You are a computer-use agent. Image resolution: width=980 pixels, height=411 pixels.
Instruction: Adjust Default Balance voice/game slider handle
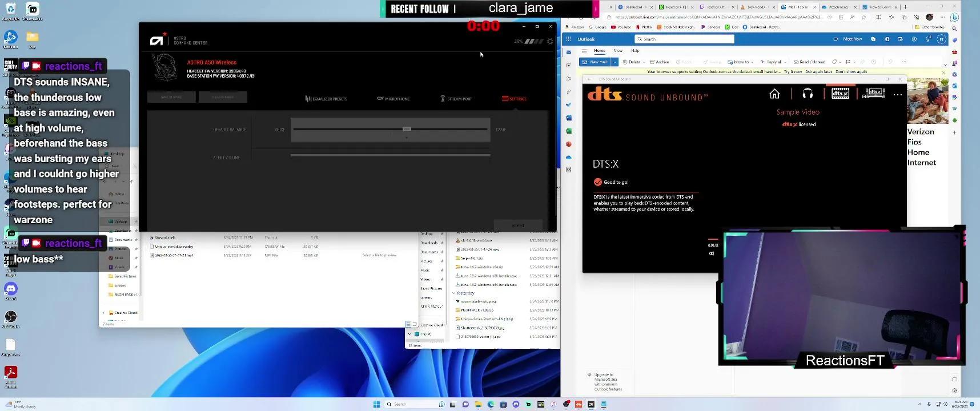pos(407,129)
